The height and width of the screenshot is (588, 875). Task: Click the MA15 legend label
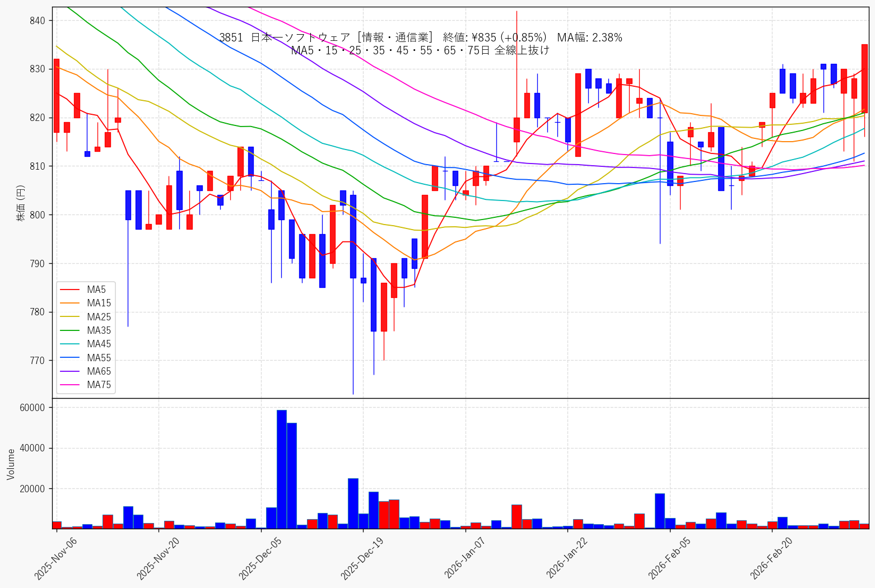click(x=99, y=303)
